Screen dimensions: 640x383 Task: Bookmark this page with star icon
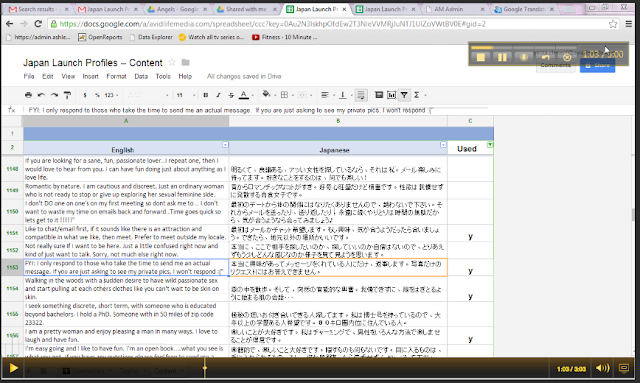(x=613, y=24)
